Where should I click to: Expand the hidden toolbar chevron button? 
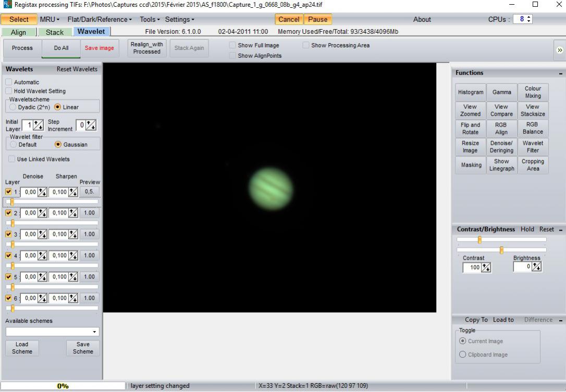point(560,50)
